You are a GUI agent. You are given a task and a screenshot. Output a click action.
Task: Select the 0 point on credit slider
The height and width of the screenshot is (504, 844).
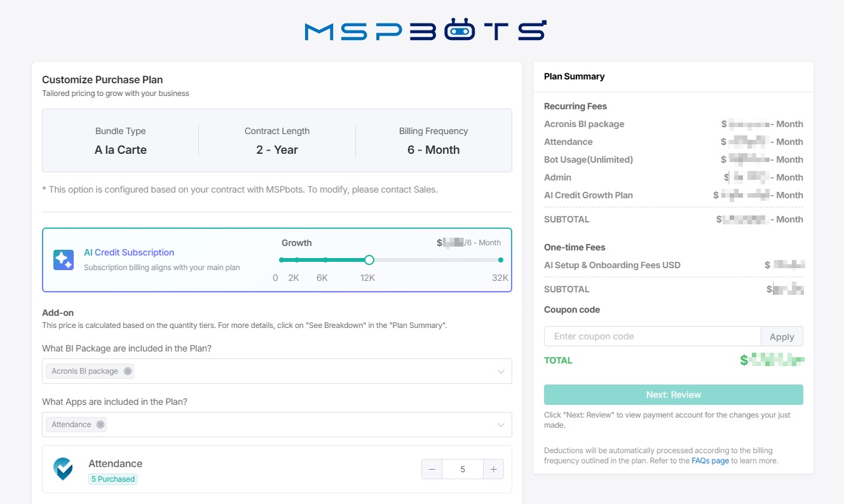pos(281,260)
